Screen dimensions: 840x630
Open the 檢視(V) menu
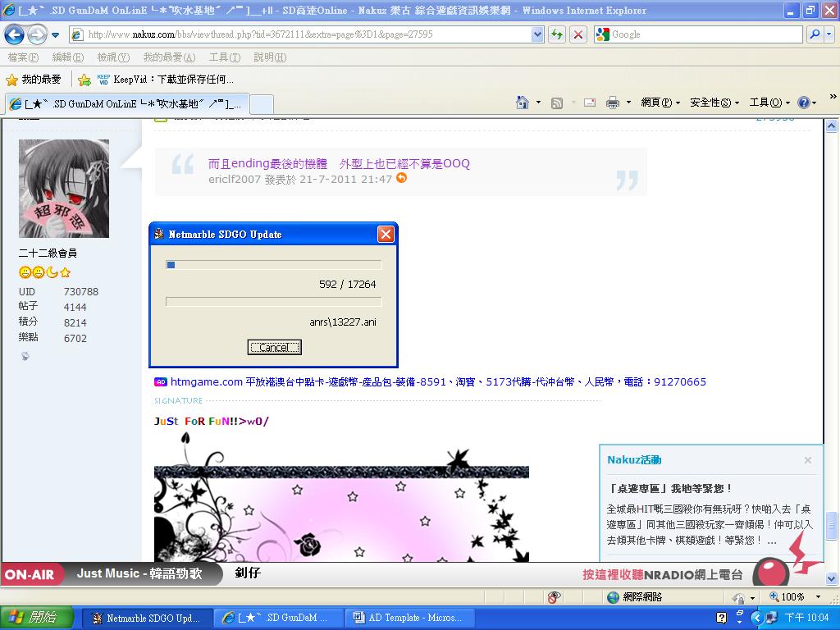coord(113,57)
